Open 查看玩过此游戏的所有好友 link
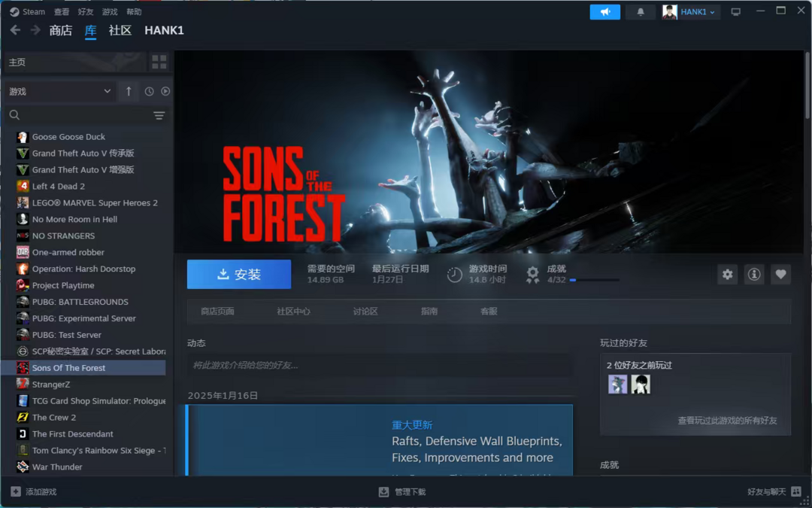The width and height of the screenshot is (812, 508). pos(727,421)
